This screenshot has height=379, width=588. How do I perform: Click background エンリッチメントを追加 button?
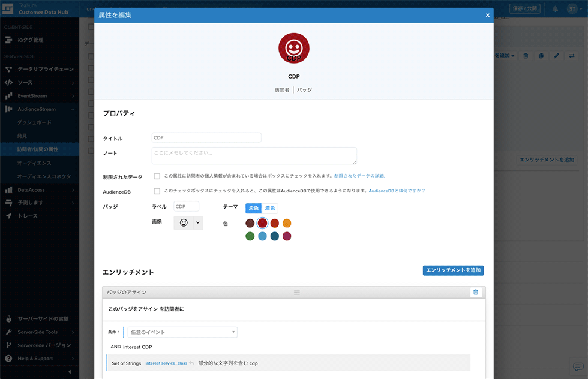tap(547, 160)
